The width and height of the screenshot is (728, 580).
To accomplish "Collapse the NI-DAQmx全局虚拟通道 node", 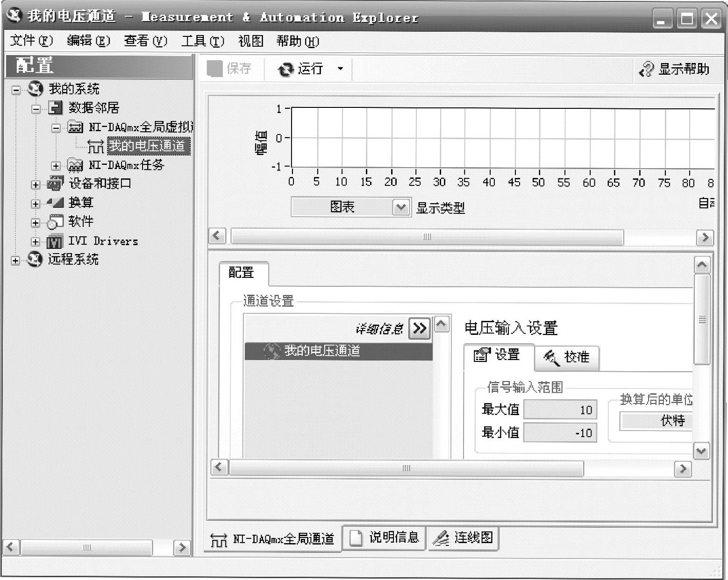I will pos(56,128).
